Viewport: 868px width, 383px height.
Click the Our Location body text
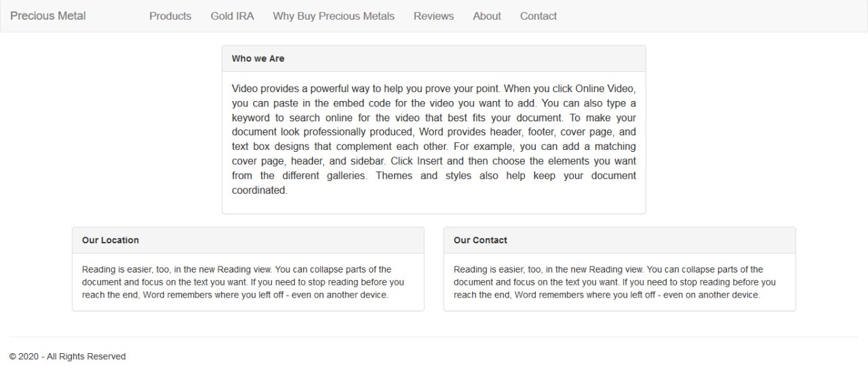243,282
